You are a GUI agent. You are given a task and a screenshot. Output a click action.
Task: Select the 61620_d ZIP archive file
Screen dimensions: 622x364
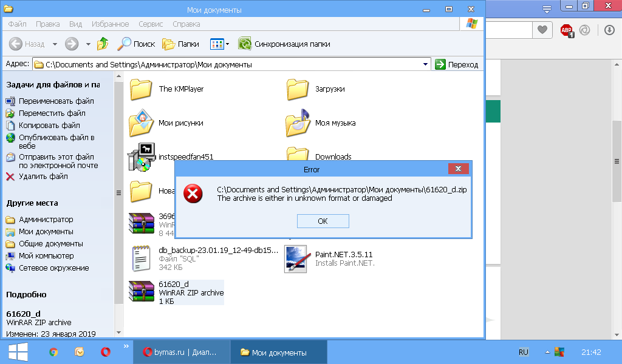[x=141, y=292]
